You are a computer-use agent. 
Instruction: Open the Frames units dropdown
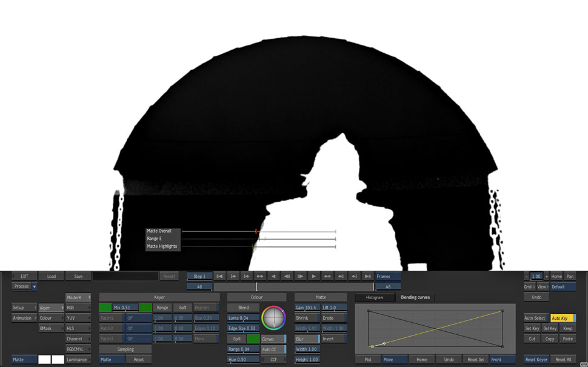tap(388, 276)
